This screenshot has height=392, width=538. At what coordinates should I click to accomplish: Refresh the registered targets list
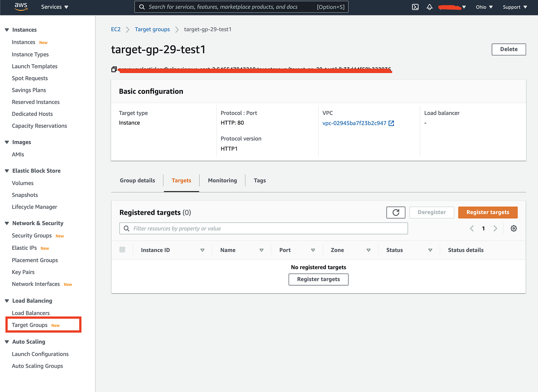(396, 213)
